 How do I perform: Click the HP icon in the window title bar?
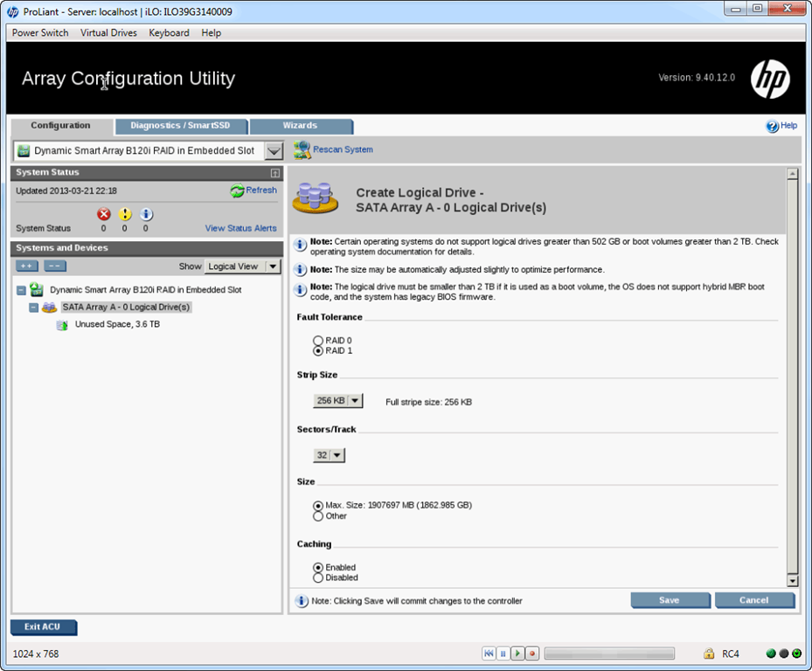coord(13,12)
